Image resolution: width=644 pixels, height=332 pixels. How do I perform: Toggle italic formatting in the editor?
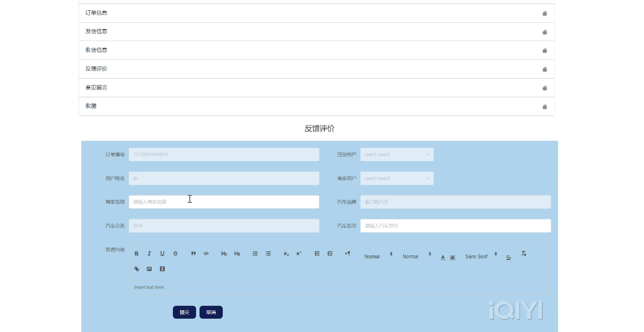point(149,253)
